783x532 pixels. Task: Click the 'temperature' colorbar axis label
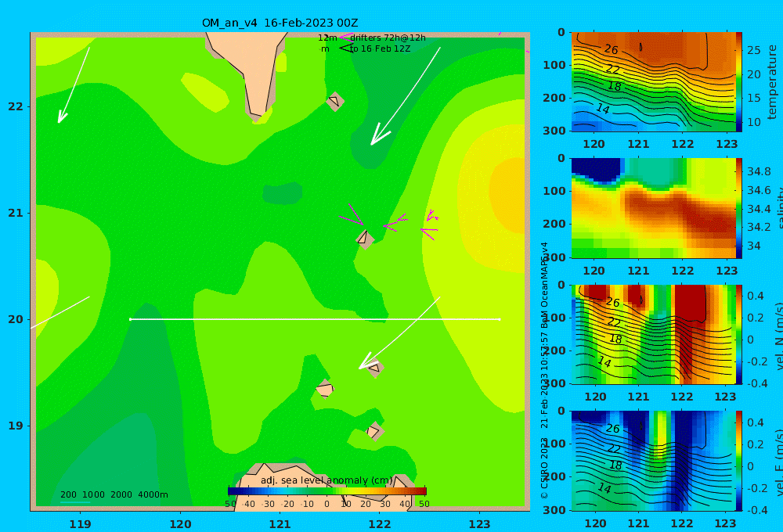coord(773,82)
